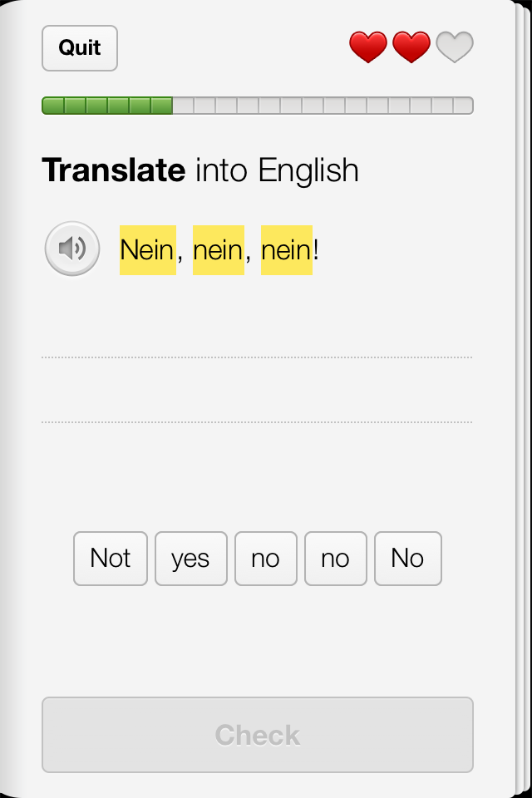Viewport: 532px width, 798px height.
Task: Click the lower answer line area
Action: (257, 399)
